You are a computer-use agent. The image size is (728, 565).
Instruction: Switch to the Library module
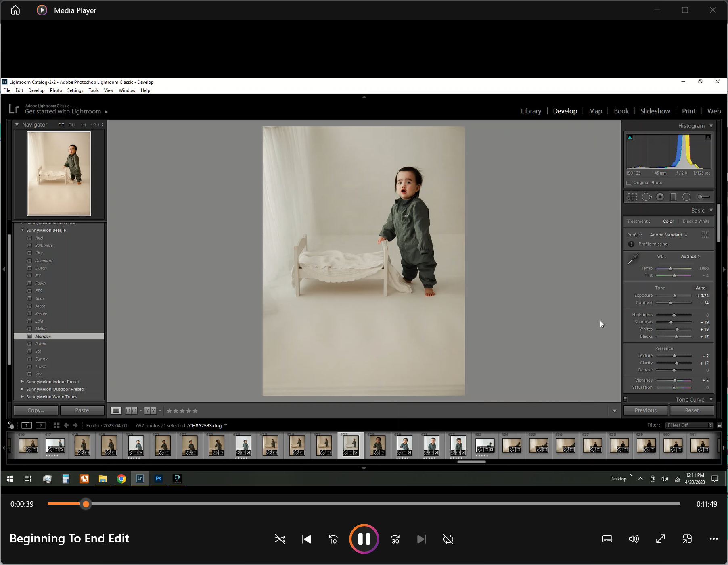[x=531, y=111]
